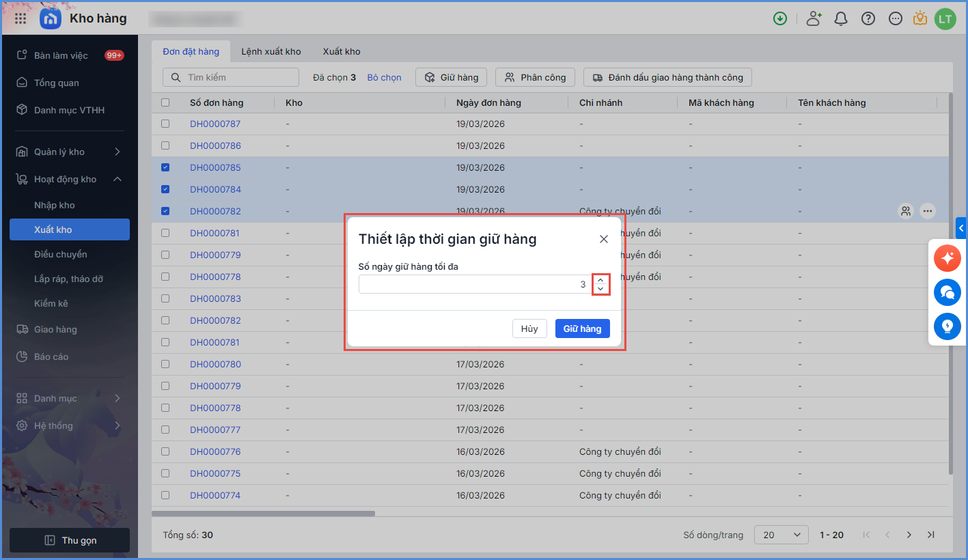Screen dimensions: 968x560
Task: Open the invite user icon
Action: coord(813,18)
